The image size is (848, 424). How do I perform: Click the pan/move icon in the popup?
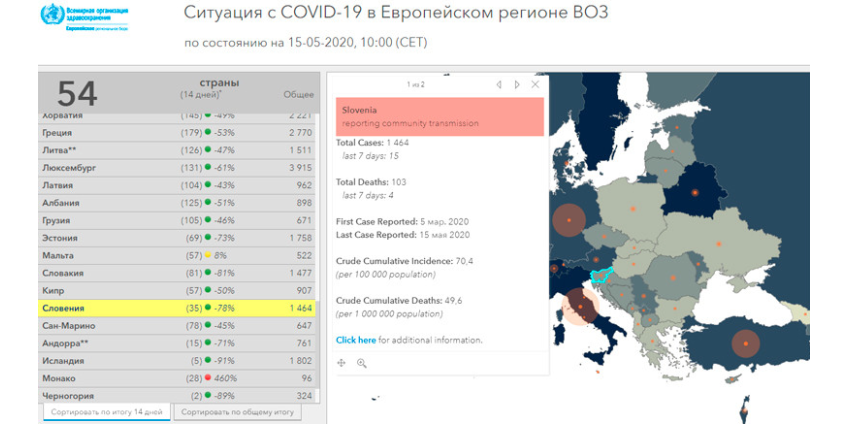(341, 363)
